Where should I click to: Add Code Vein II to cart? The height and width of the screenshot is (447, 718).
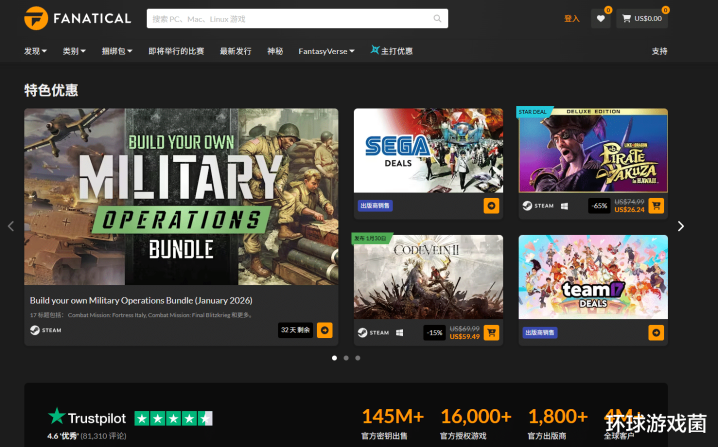491,332
